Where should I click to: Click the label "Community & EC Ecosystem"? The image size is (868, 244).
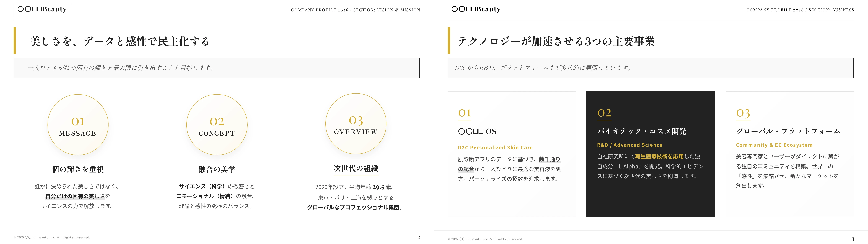click(x=774, y=145)
